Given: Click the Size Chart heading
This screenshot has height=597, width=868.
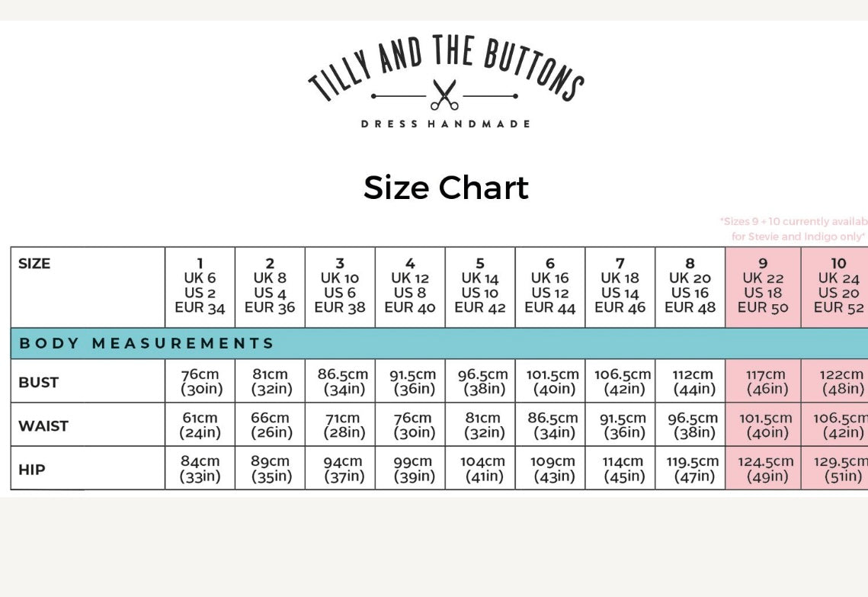Looking at the screenshot, I should coord(446,188).
